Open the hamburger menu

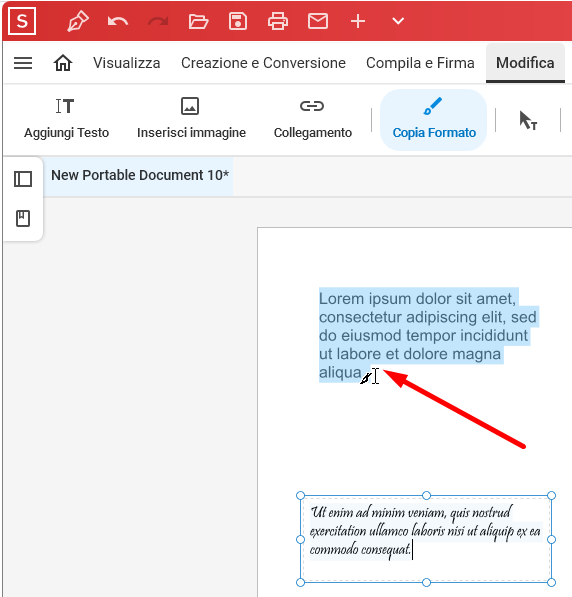23,63
